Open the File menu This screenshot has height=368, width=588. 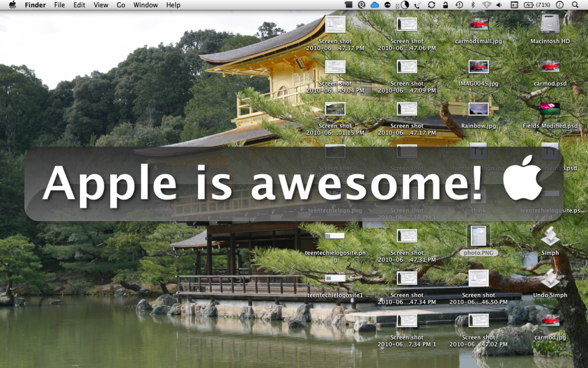tap(59, 5)
